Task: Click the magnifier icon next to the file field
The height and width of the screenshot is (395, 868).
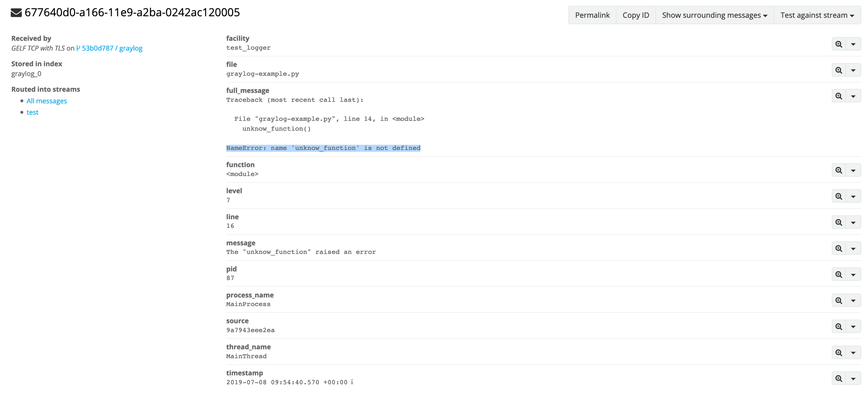Action: [838, 70]
